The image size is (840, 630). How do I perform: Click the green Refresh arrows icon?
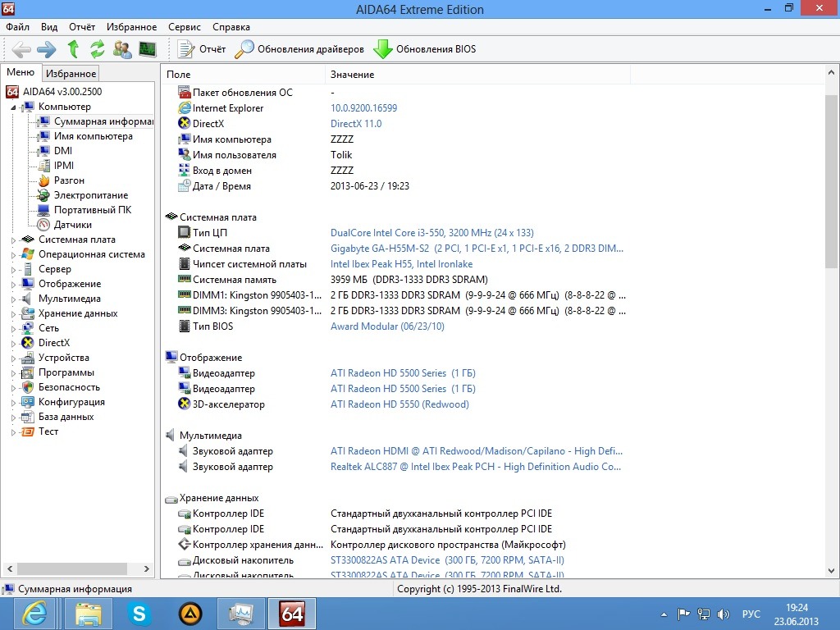point(98,49)
